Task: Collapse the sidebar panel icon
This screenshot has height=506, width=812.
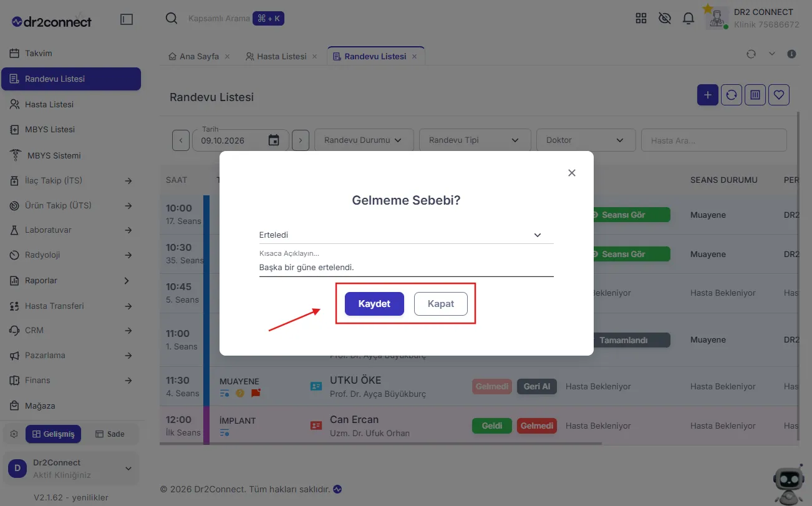Action: [127, 19]
